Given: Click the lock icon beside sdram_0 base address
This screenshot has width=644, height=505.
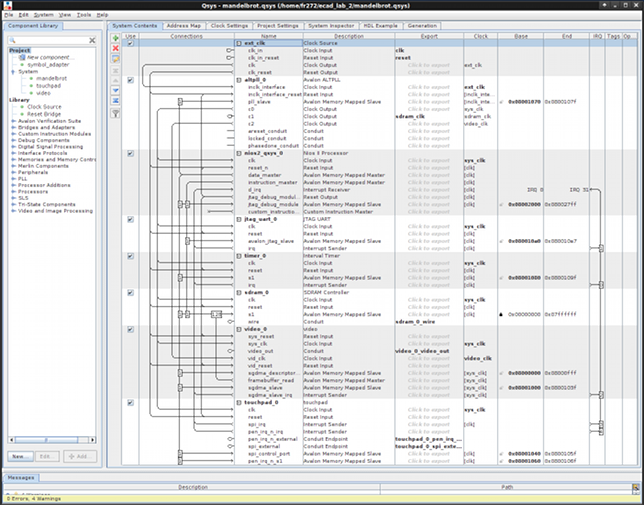Looking at the screenshot, I should (502, 314).
